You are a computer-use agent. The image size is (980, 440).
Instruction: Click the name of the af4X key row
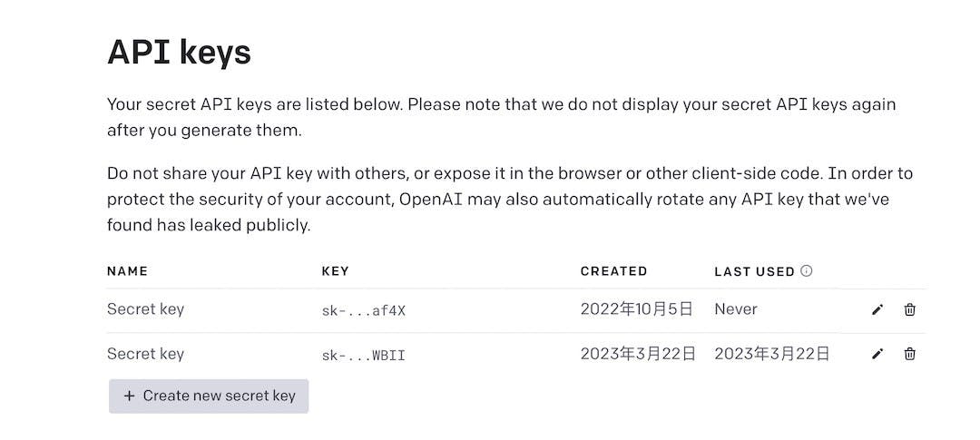[145, 308]
